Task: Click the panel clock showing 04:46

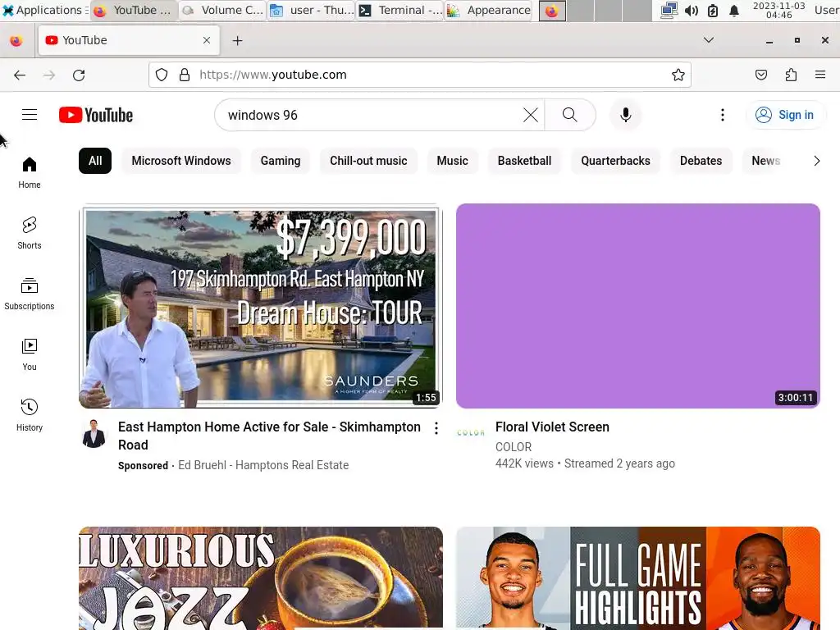Action: pyautogui.click(x=779, y=10)
